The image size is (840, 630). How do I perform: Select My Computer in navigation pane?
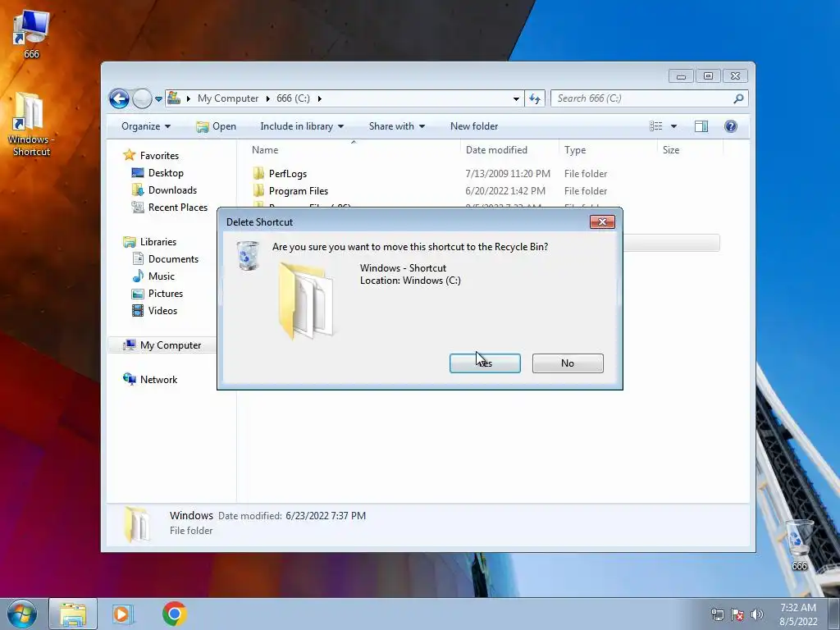(171, 345)
